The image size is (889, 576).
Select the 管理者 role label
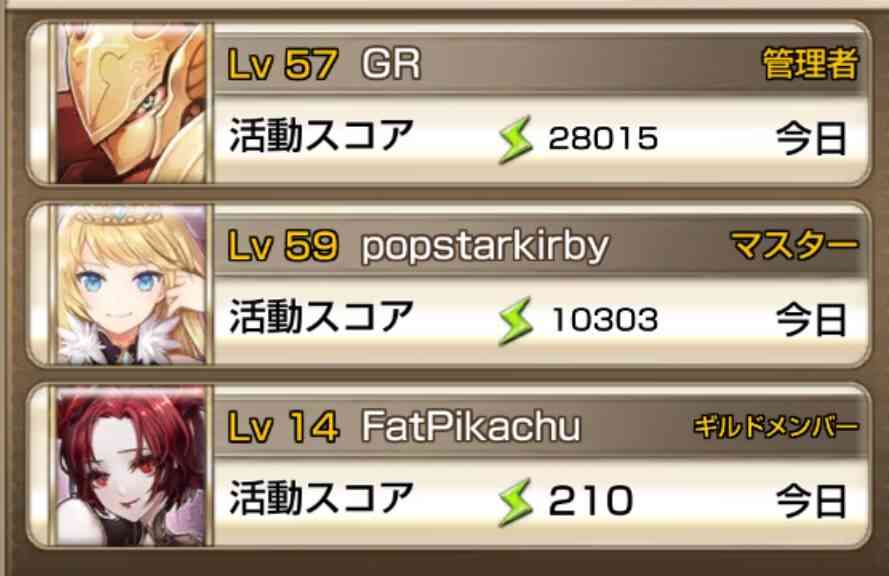[810, 64]
